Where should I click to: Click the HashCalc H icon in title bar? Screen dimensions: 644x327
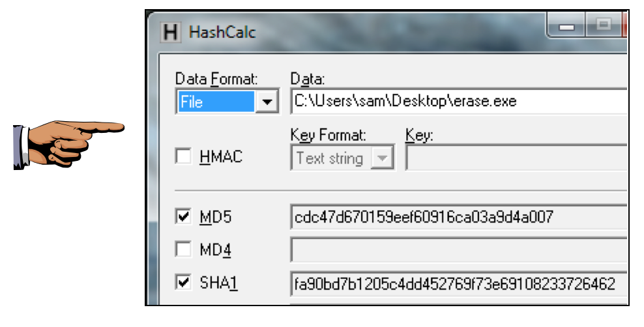coord(171,32)
